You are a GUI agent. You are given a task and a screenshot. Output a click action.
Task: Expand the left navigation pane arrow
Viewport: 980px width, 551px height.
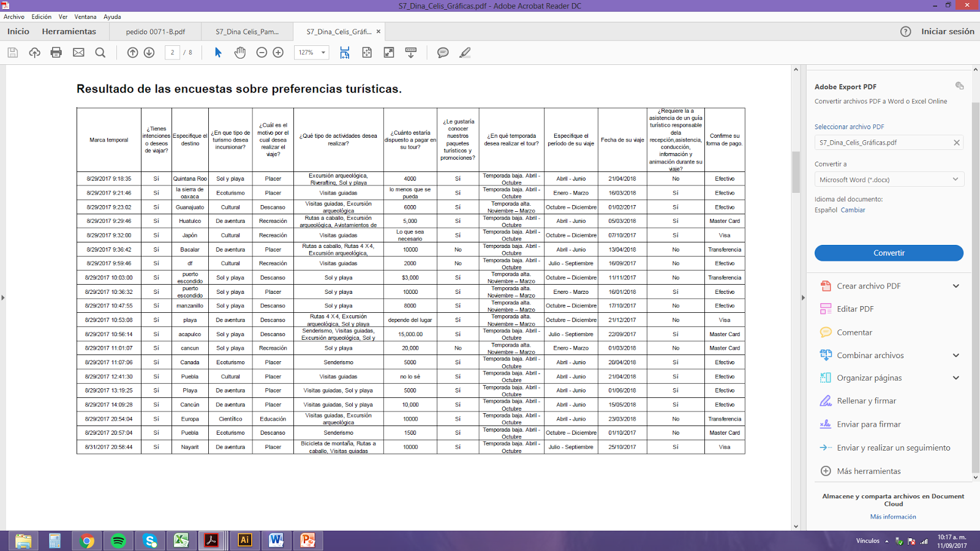(3, 298)
